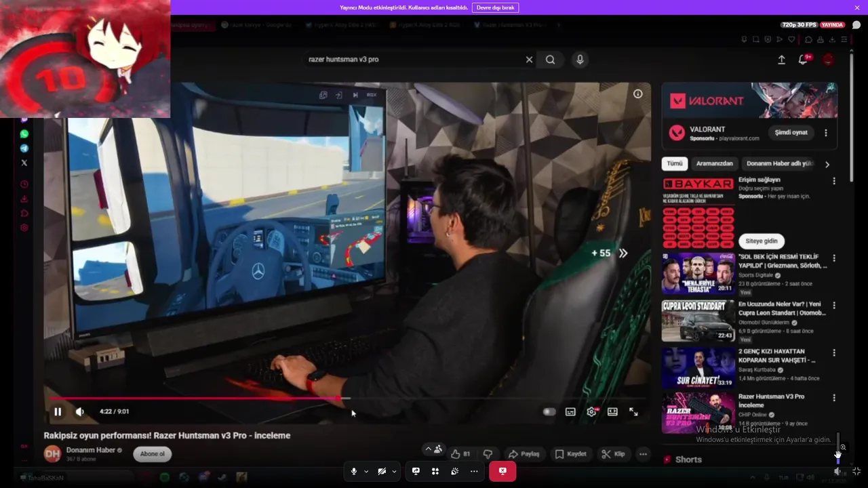
Task: Open sidebar settings gear icon
Action: 24,228
